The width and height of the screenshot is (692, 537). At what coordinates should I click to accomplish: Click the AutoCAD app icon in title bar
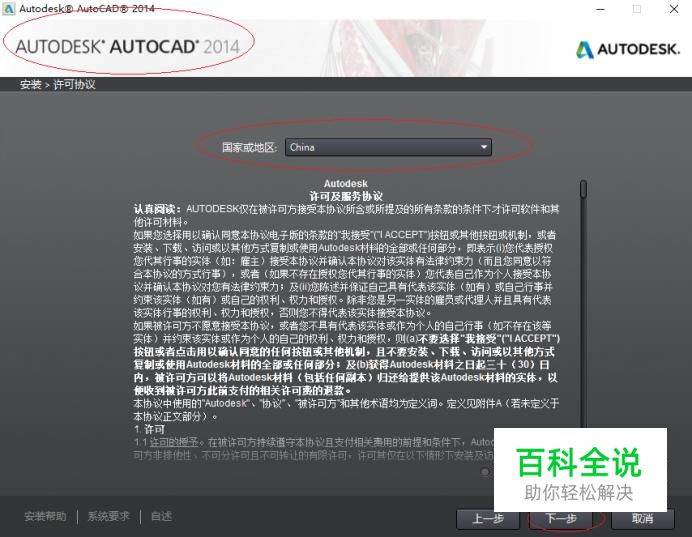(x=9, y=9)
